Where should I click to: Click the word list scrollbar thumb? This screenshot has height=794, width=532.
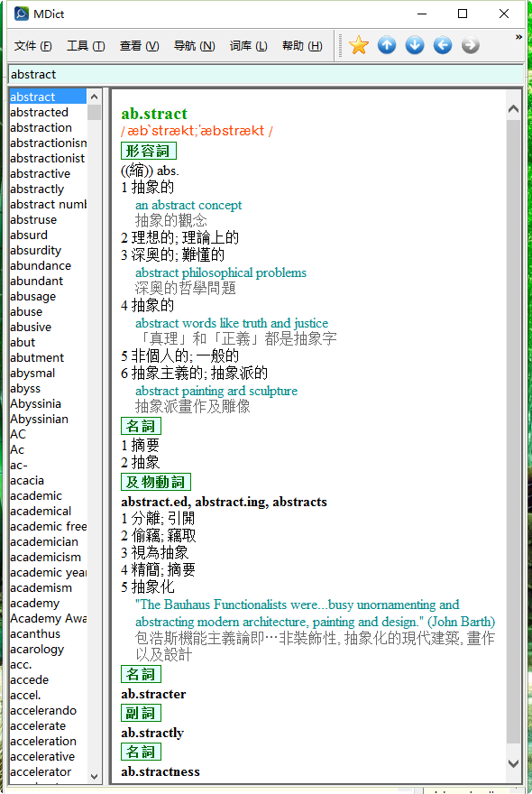coord(94,112)
